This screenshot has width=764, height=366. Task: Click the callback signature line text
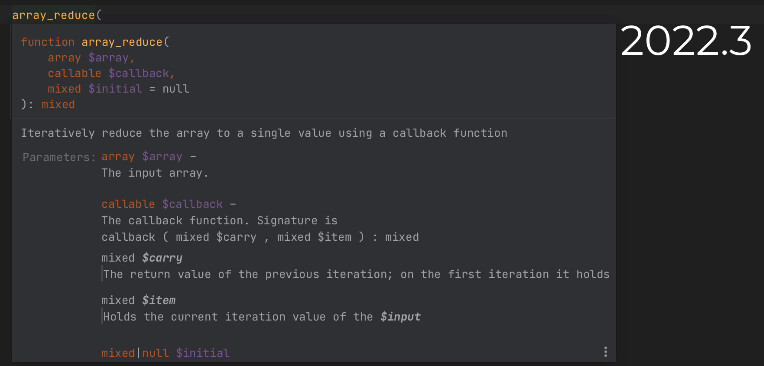(x=260, y=237)
